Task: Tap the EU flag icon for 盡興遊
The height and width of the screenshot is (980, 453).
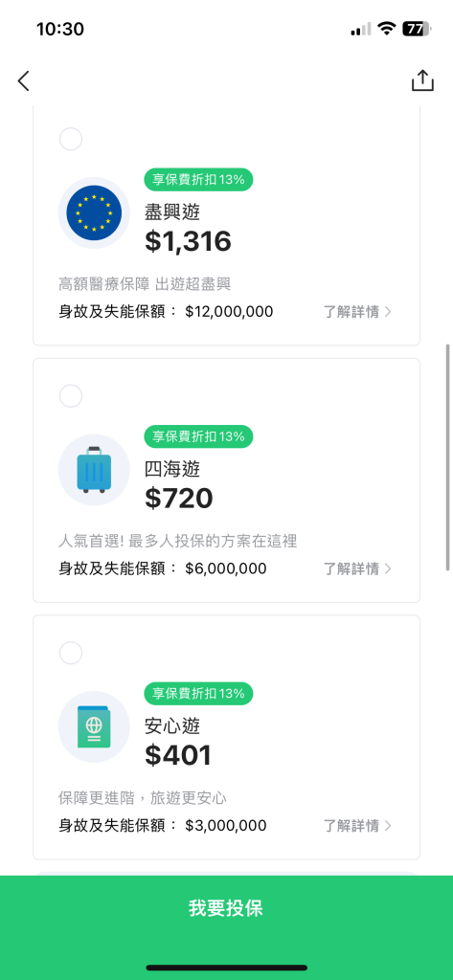Action: (x=94, y=212)
